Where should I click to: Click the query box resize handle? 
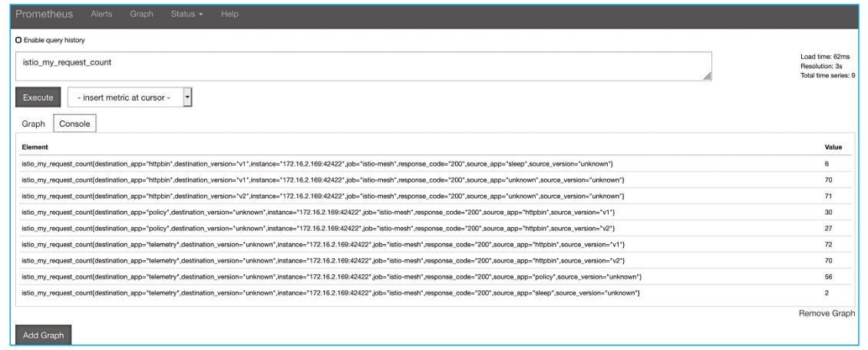click(707, 75)
